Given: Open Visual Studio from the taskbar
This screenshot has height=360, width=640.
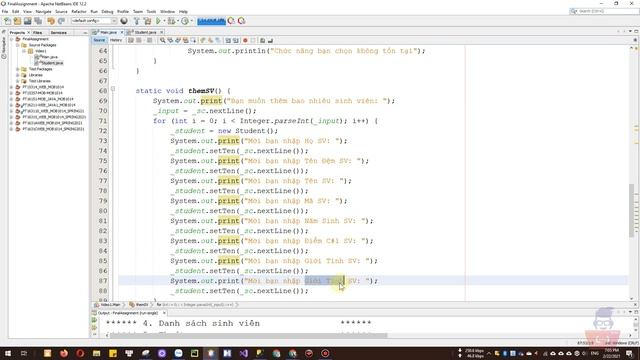Looking at the screenshot, I should pos(244,353).
